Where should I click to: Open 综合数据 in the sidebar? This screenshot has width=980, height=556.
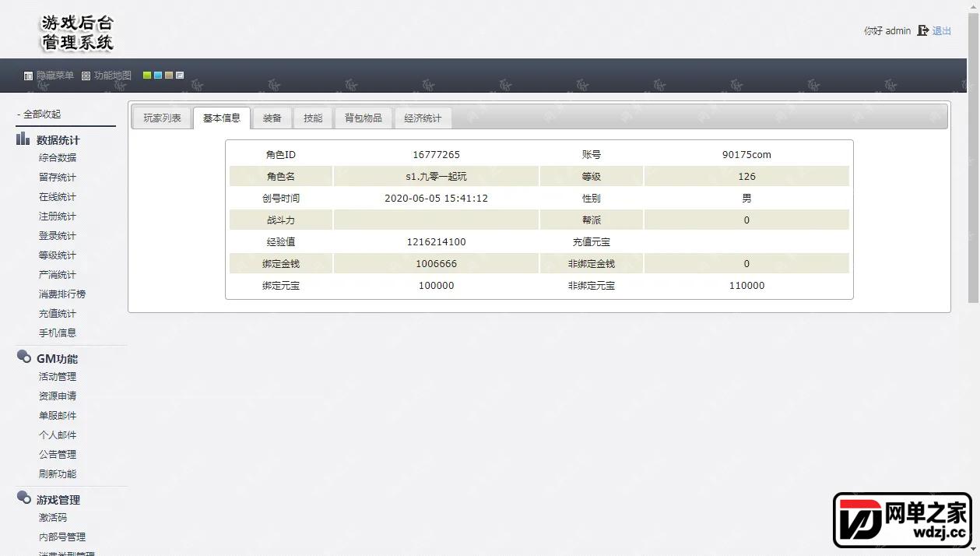click(x=58, y=157)
